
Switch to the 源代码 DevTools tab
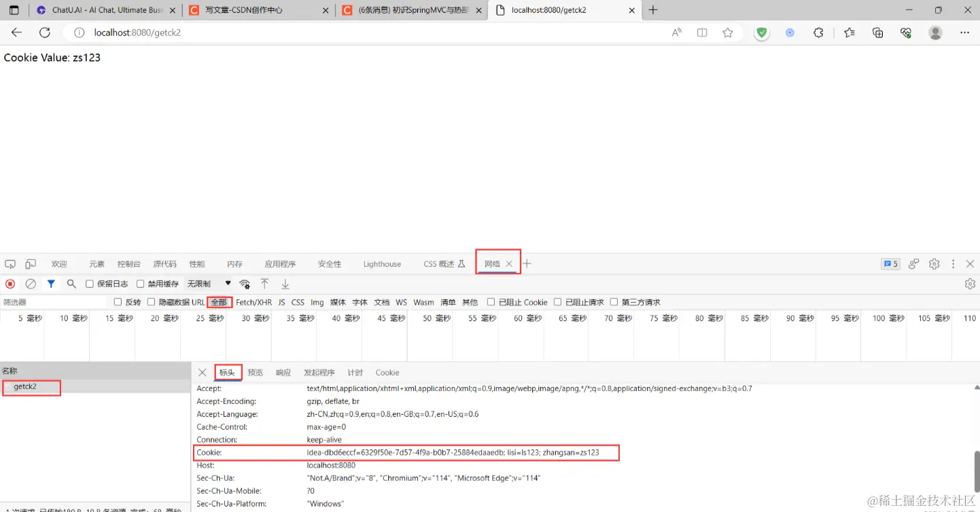click(165, 264)
